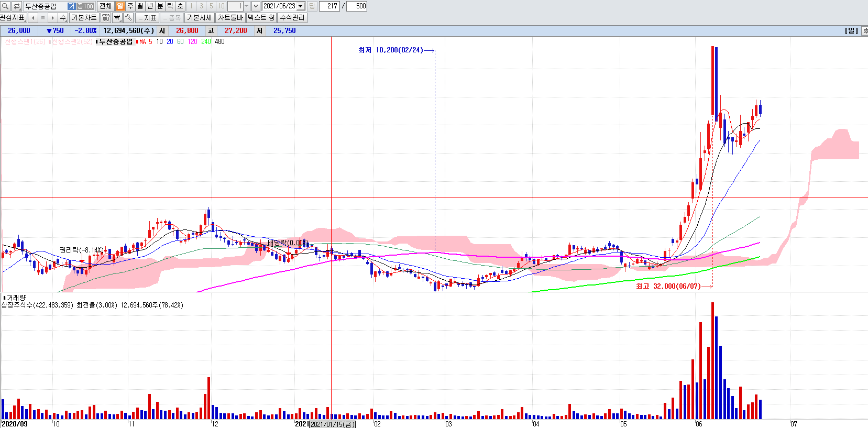868x428 pixels.
Task: Open the 차트툴바 menu item
Action: (230, 18)
